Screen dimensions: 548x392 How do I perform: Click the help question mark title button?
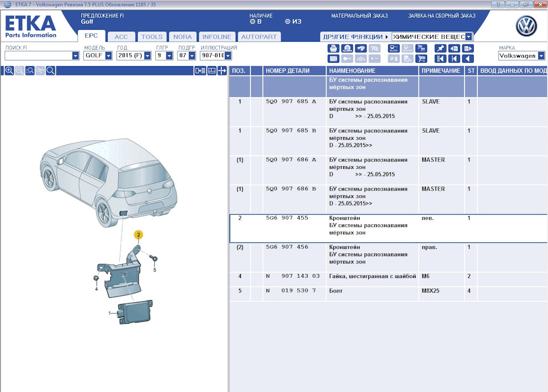(498, 5)
